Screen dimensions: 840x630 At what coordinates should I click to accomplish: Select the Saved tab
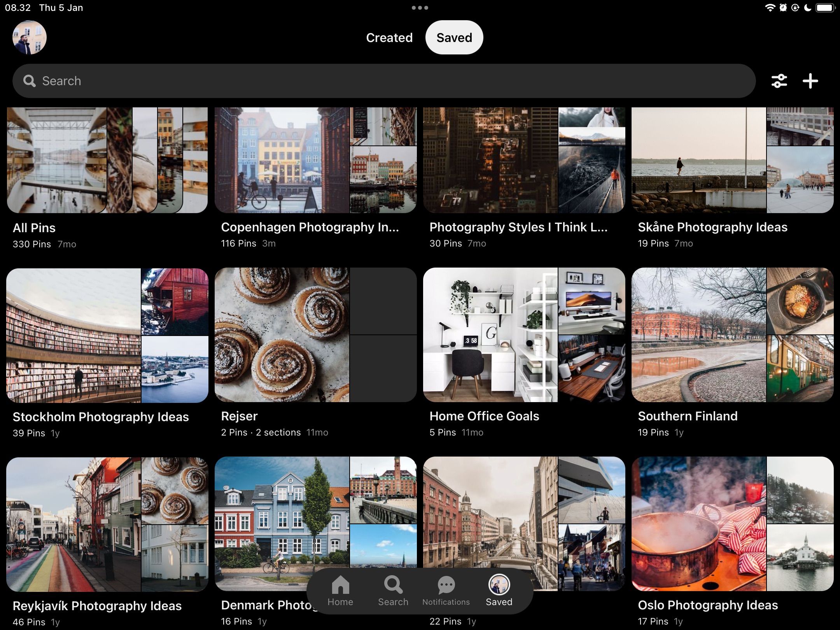454,38
